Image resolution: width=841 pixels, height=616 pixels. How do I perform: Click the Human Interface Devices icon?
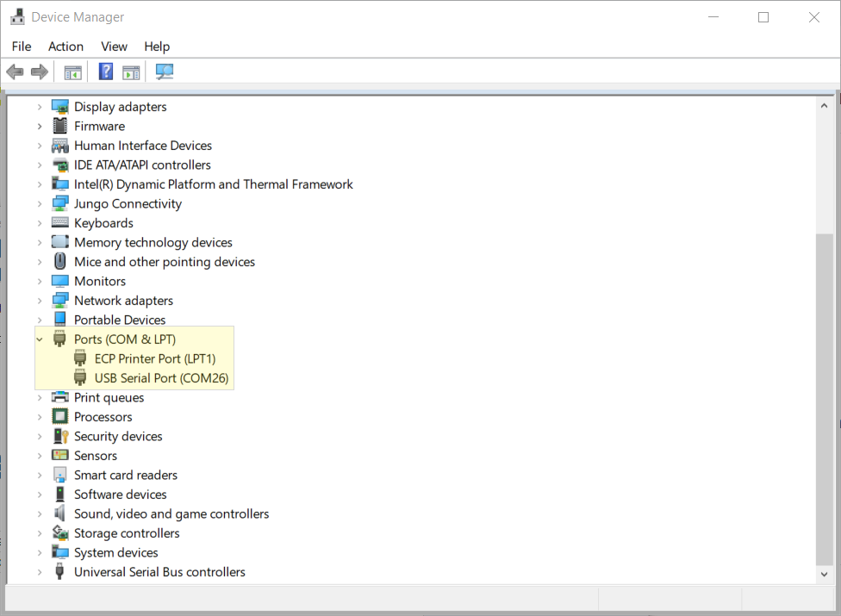pyautogui.click(x=60, y=146)
